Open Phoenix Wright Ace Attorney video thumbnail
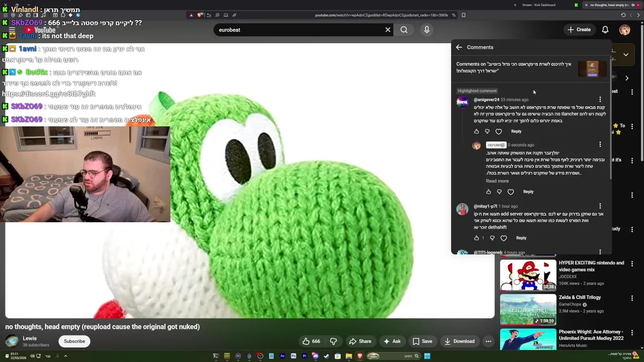Image resolution: width=644 pixels, height=362 pixels. coord(528,339)
